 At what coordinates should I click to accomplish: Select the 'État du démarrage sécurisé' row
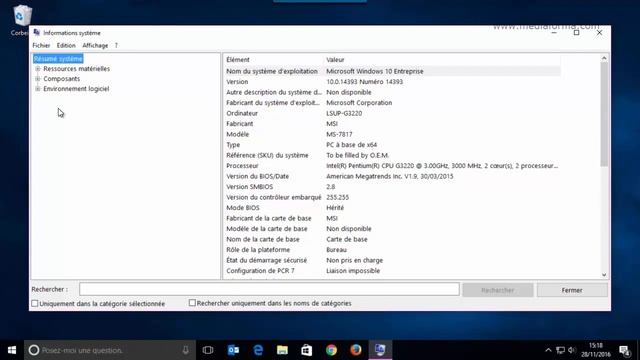tap(392, 260)
